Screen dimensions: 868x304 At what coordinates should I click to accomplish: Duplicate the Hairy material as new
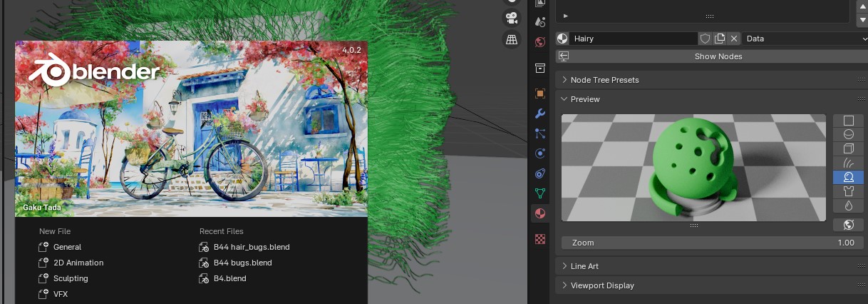[720, 39]
